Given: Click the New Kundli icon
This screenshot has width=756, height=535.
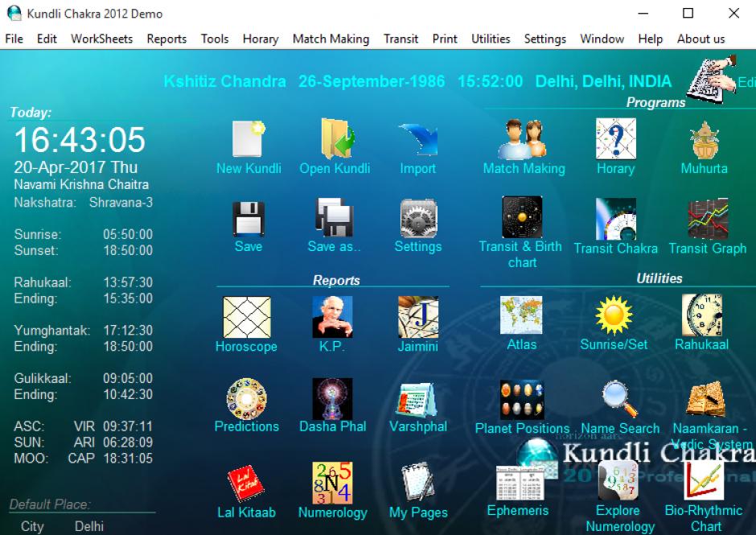Looking at the screenshot, I should (x=249, y=139).
